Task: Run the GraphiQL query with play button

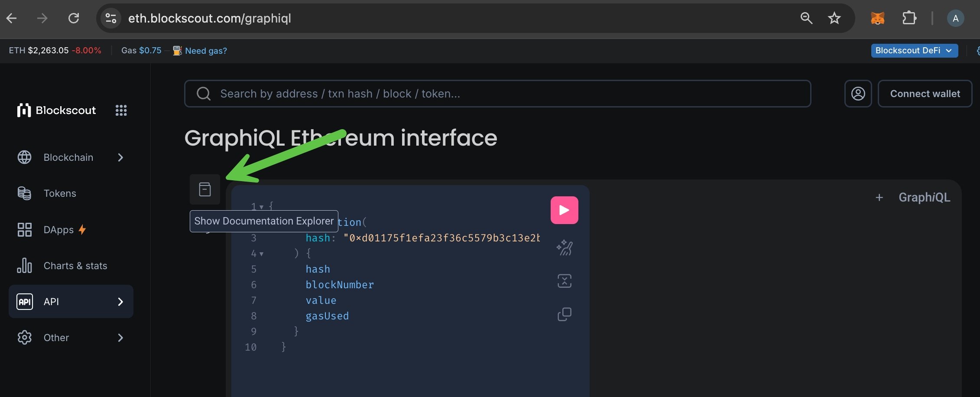Action: tap(564, 210)
